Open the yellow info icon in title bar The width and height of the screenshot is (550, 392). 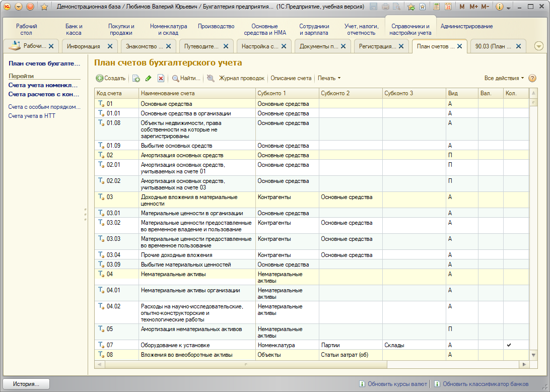(500, 7)
